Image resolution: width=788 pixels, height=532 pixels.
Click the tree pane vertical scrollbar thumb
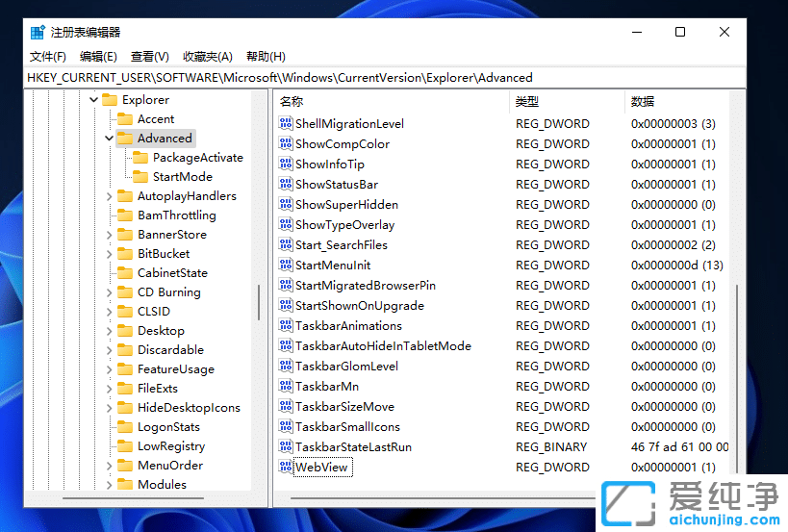click(x=259, y=302)
